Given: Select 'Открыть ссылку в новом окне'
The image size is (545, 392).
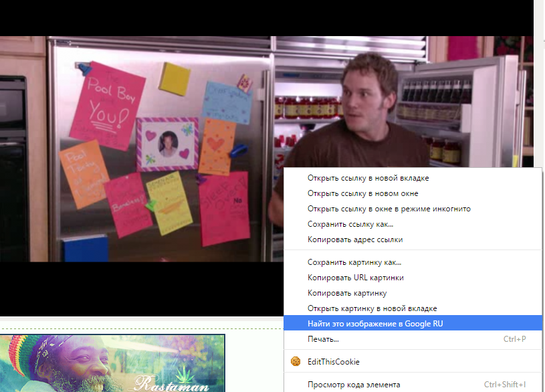Looking at the screenshot, I should (x=413, y=193).
